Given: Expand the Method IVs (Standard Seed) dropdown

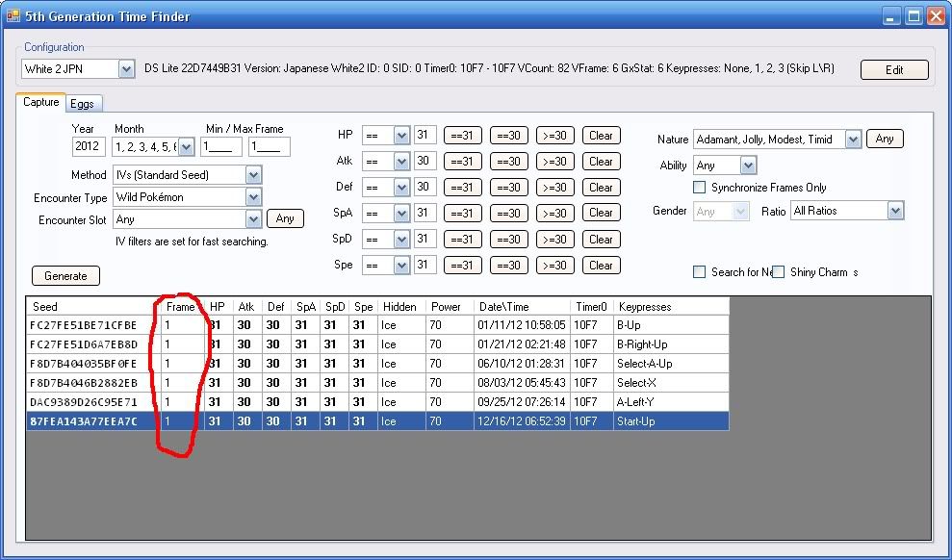Looking at the screenshot, I should [253, 175].
